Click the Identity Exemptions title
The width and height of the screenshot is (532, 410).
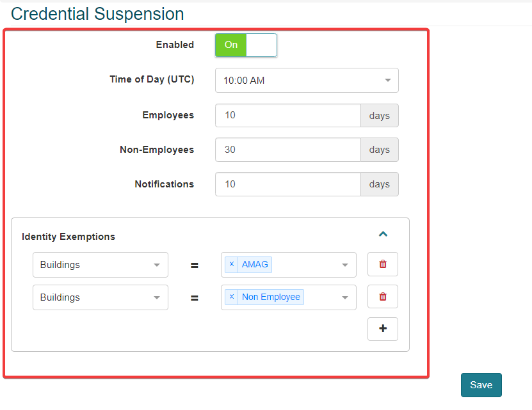point(69,237)
